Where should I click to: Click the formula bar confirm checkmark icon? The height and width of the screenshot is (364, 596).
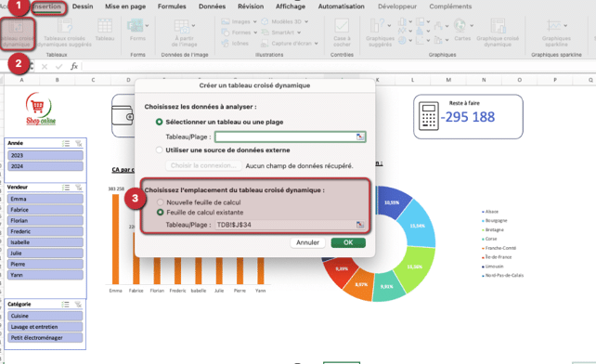pyautogui.click(x=58, y=67)
